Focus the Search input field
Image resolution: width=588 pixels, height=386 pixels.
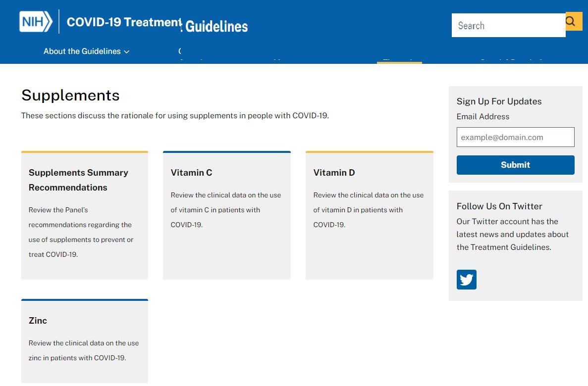[508, 25]
